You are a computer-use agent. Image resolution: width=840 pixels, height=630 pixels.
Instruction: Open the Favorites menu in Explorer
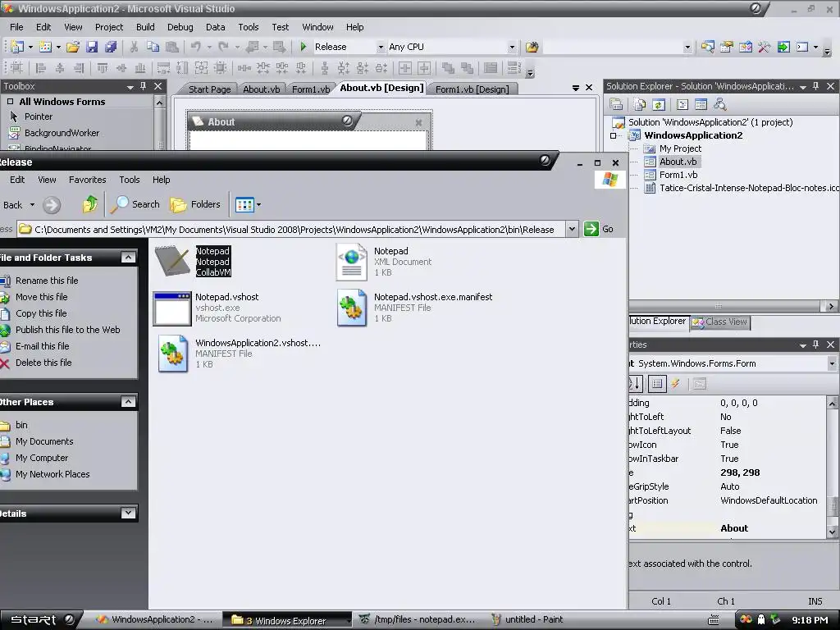87,180
